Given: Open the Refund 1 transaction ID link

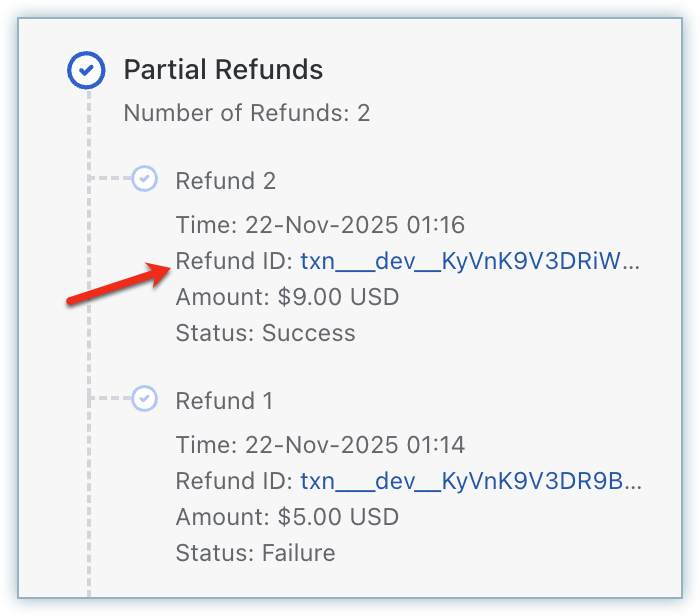Looking at the screenshot, I should pos(470,481).
